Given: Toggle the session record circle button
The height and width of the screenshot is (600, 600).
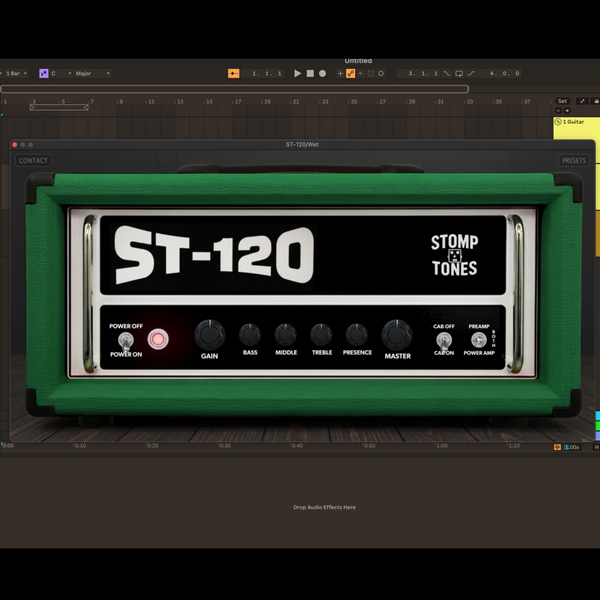Looking at the screenshot, I should pos(381,73).
